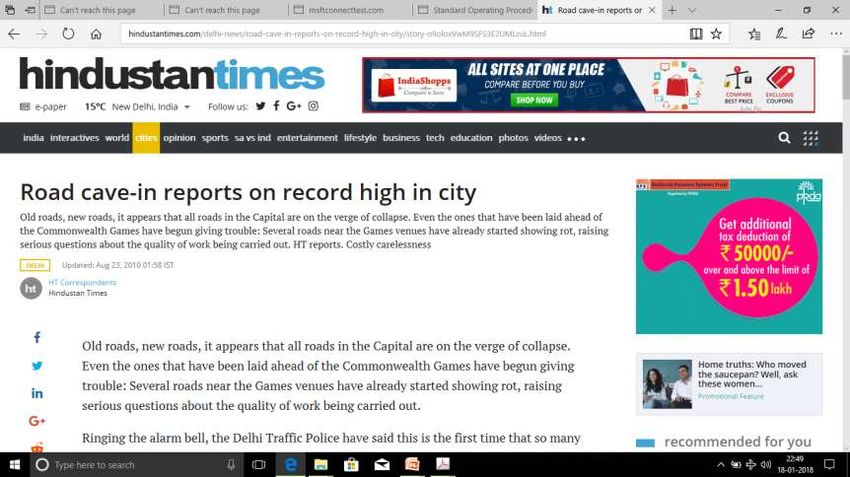Open browser settings and more menu
The height and width of the screenshot is (477, 850).
[x=836, y=34]
